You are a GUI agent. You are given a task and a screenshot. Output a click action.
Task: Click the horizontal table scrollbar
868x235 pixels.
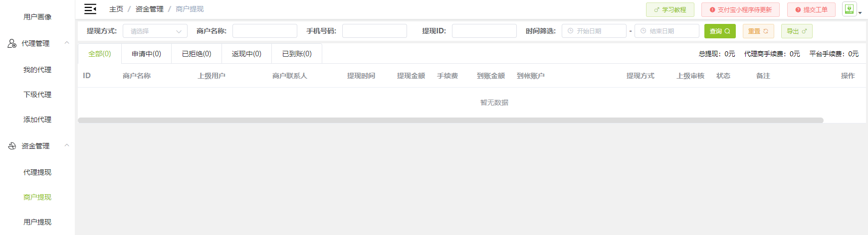450,120
